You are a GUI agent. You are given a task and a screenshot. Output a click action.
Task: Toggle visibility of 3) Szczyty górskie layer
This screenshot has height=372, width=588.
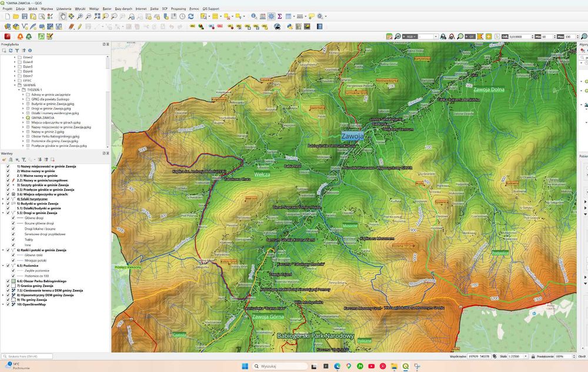point(8,185)
